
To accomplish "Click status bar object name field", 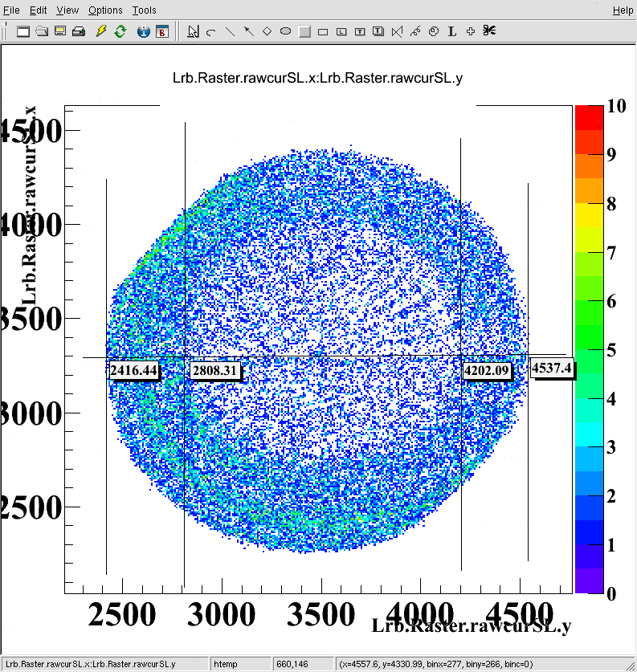I will click(x=105, y=664).
